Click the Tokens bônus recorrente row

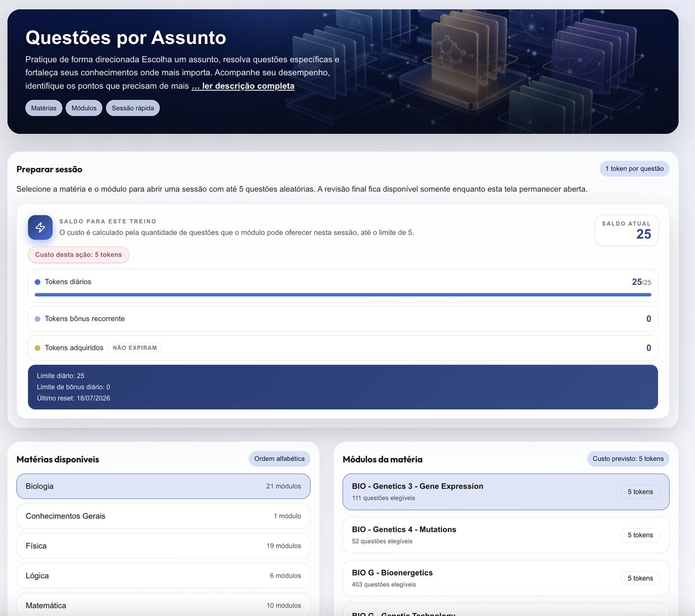coord(343,319)
